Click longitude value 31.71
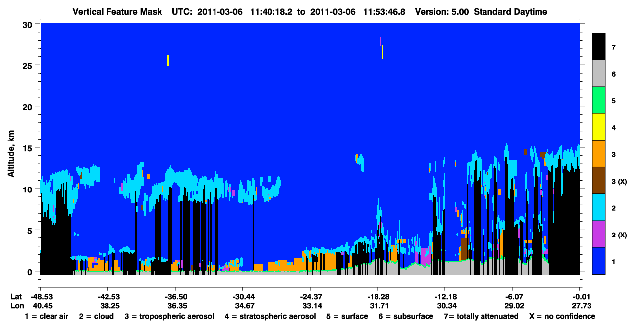This screenshot has width=644, height=330. pyautogui.click(x=379, y=306)
